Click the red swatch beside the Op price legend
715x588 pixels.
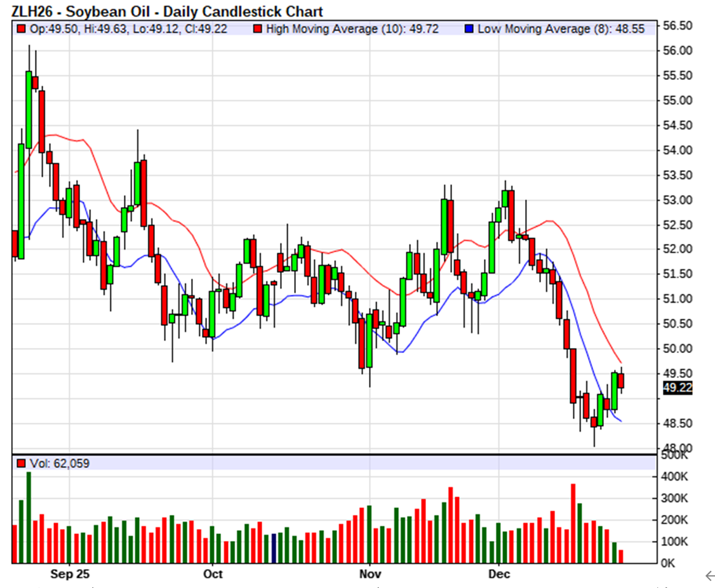[21, 29]
